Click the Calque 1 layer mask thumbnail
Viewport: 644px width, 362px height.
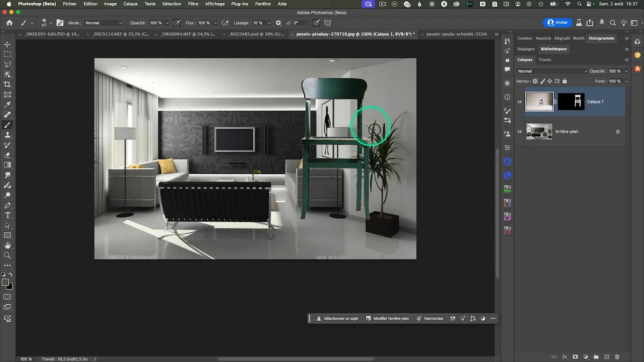pyautogui.click(x=571, y=101)
